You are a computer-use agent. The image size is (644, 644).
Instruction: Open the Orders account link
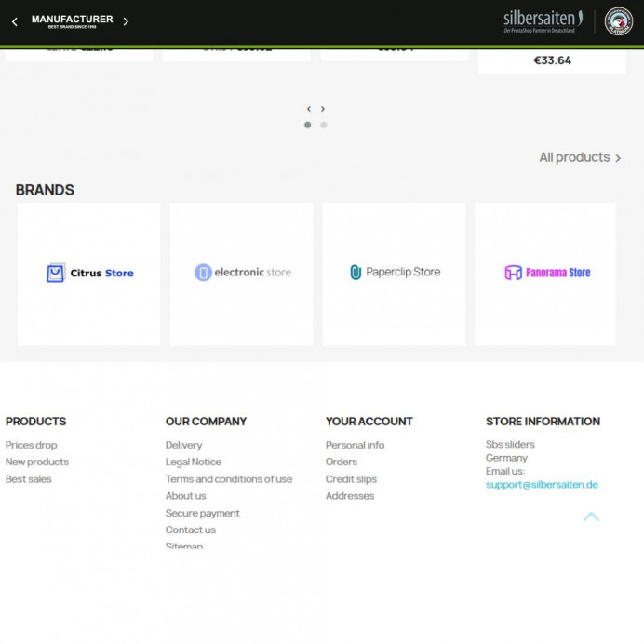tap(342, 462)
